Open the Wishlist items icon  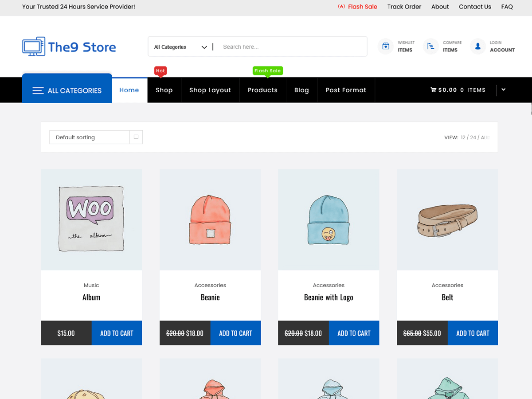tap(386, 46)
